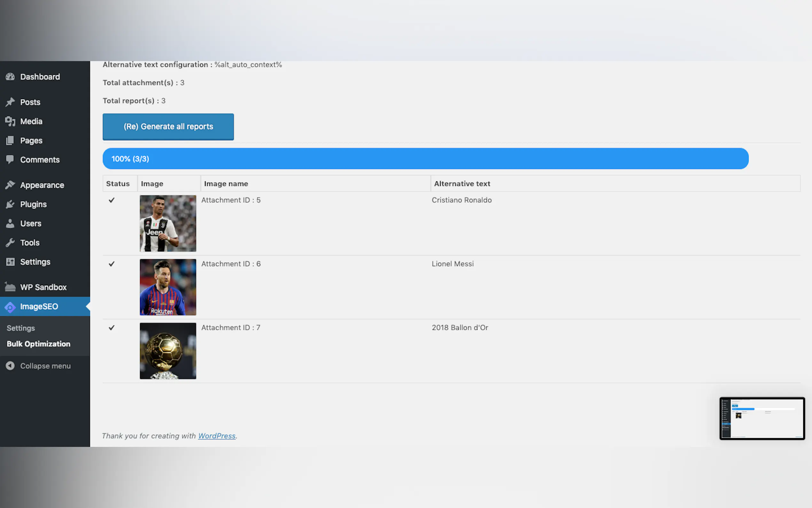Follow the WordPress footer link
This screenshot has height=508, width=812.
coord(216,436)
